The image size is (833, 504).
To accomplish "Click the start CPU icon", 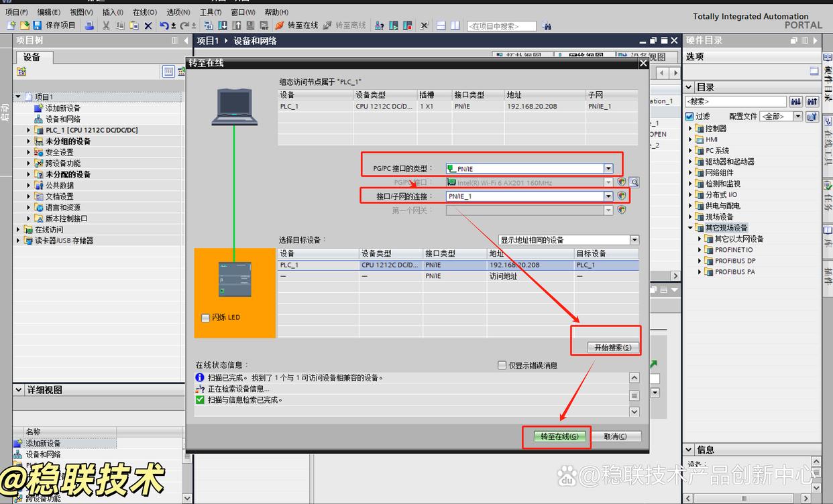I will [392, 25].
